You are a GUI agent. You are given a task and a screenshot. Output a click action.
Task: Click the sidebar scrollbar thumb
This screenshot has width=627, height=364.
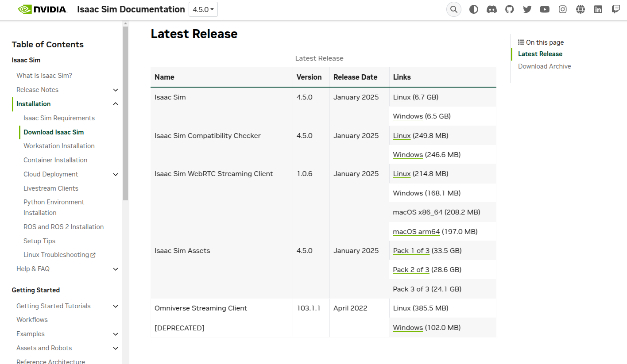(x=126, y=113)
